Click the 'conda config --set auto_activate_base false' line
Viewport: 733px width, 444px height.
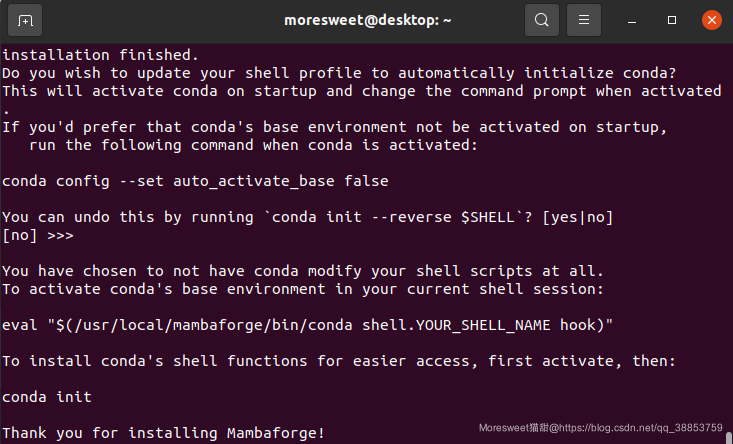pos(195,181)
